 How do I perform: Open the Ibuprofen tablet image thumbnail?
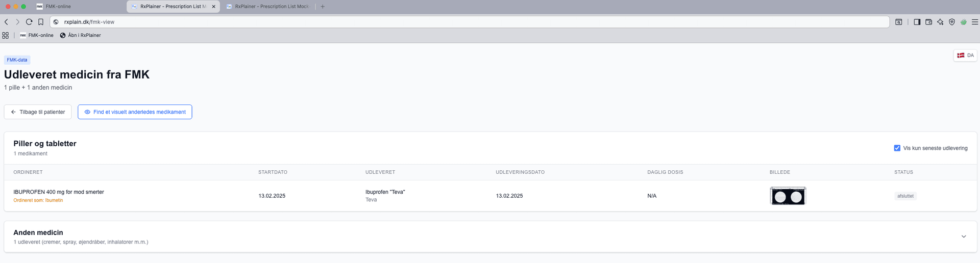tap(788, 196)
